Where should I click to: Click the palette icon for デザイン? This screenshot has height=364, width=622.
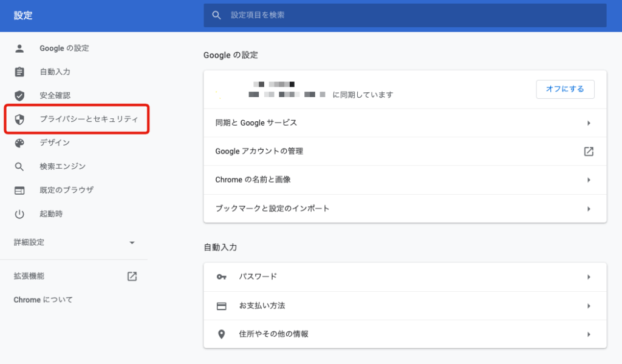[x=19, y=143]
